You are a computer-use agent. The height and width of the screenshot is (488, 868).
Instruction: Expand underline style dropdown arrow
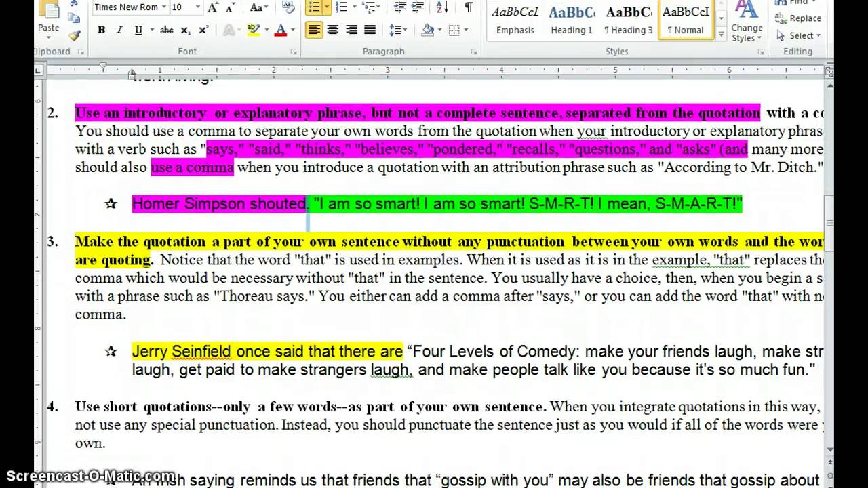tap(151, 30)
